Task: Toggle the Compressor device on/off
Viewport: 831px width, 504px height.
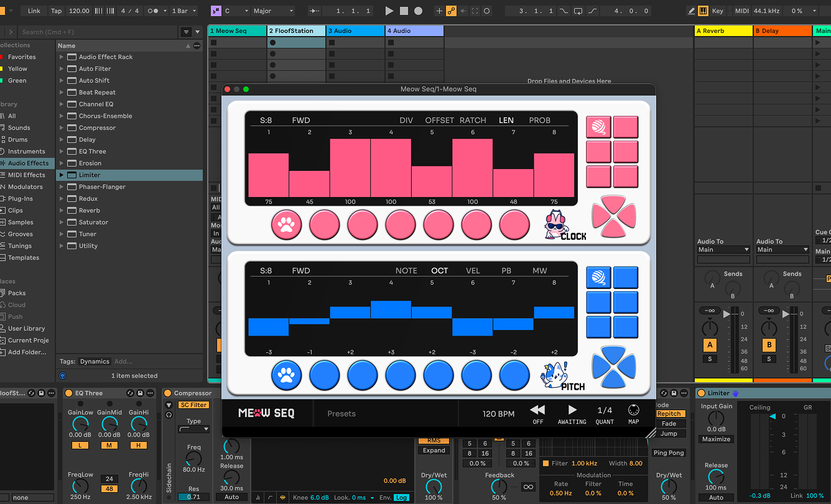Action: [x=167, y=393]
